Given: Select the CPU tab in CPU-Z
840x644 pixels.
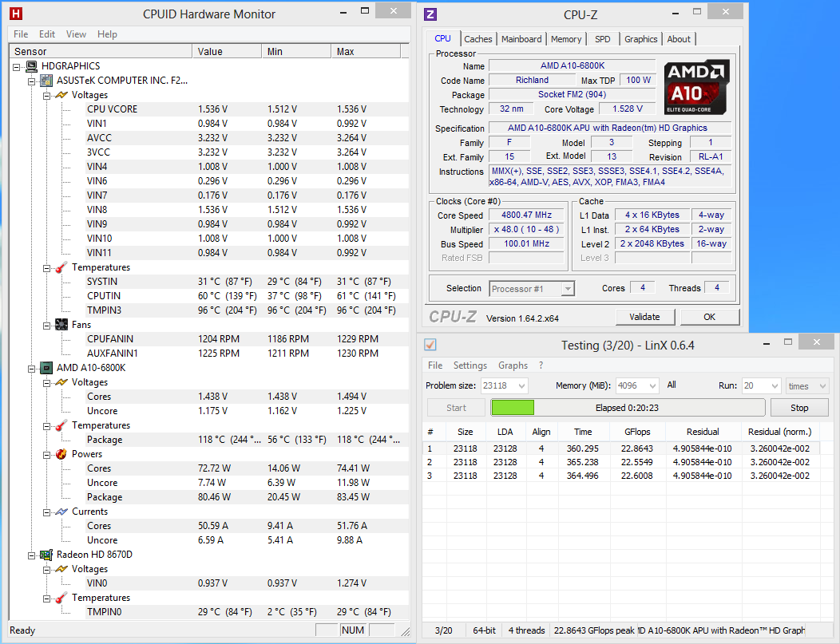Looking at the screenshot, I should click(442, 38).
